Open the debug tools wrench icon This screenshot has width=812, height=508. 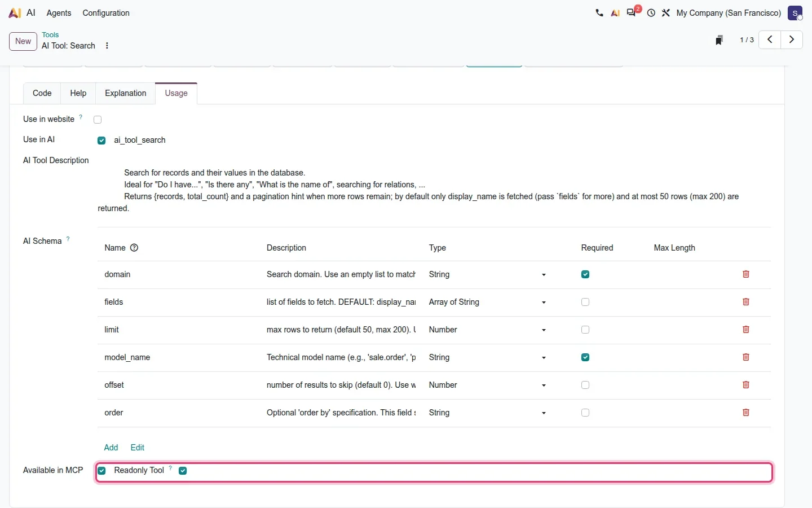(x=666, y=13)
